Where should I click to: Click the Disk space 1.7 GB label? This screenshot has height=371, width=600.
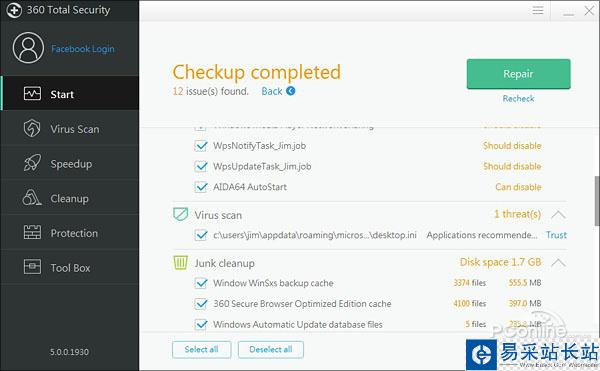coord(501,262)
